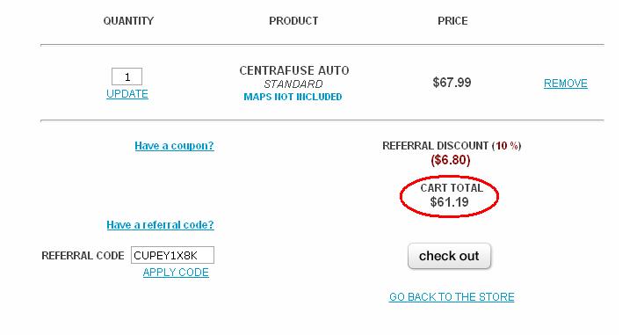Click the cart total amount $61.19
Viewport: 644px width, 335px height.
[449, 202]
